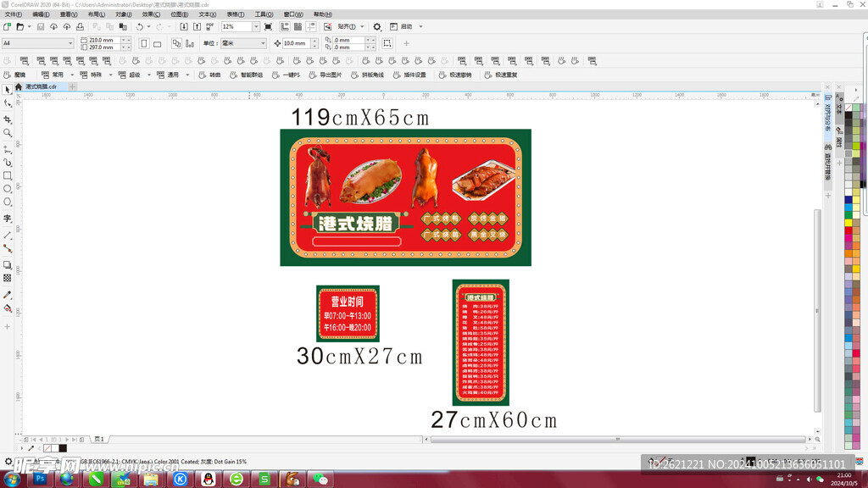
Task: Select the Text tool
Action: click(x=8, y=219)
